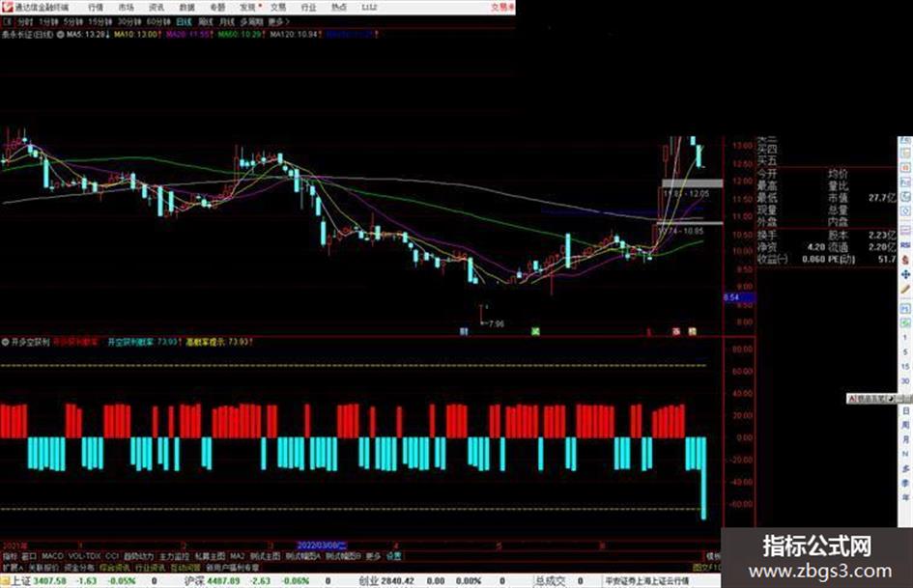
Task: Select the 多周期 multi-period view
Action: [251, 21]
